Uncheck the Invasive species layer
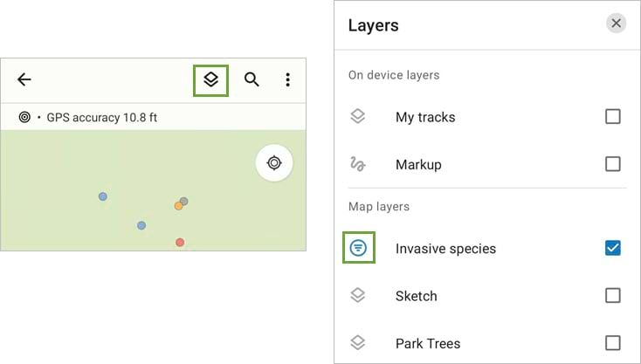 click(613, 249)
